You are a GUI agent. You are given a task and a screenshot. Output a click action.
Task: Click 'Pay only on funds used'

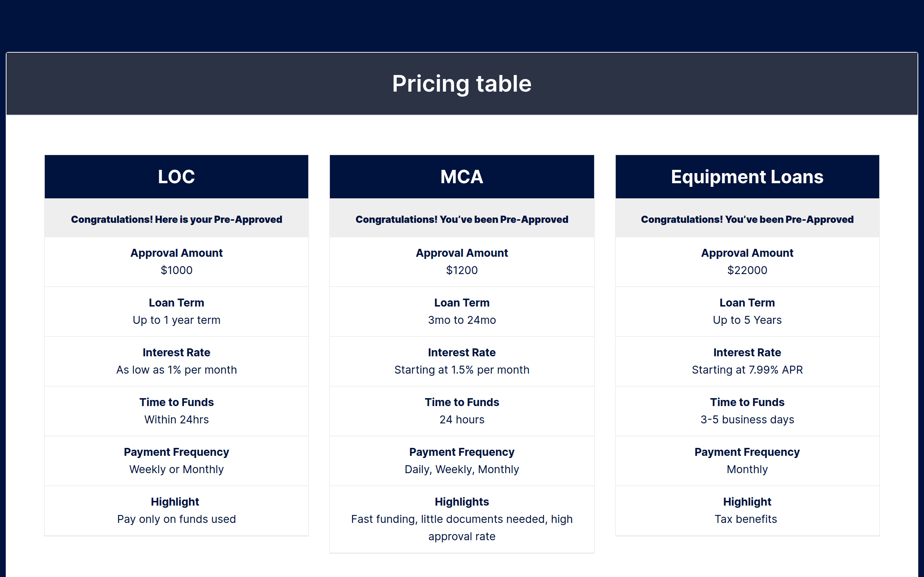coord(176,519)
